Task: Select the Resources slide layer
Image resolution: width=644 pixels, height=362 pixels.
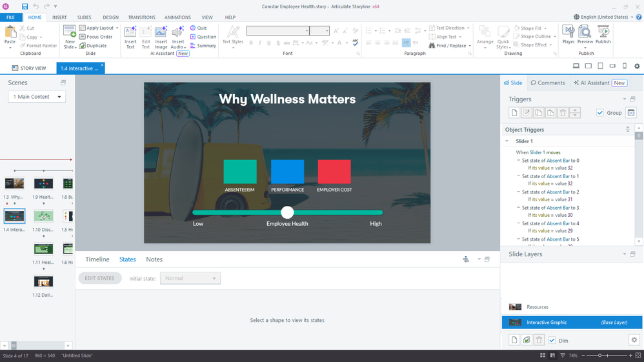Action: [537, 307]
